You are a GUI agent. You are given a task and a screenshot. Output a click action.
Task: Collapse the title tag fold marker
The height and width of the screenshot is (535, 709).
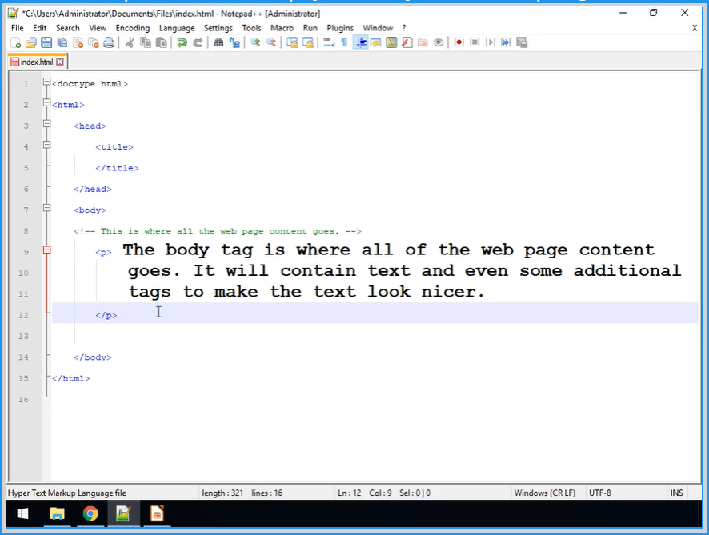point(47,145)
